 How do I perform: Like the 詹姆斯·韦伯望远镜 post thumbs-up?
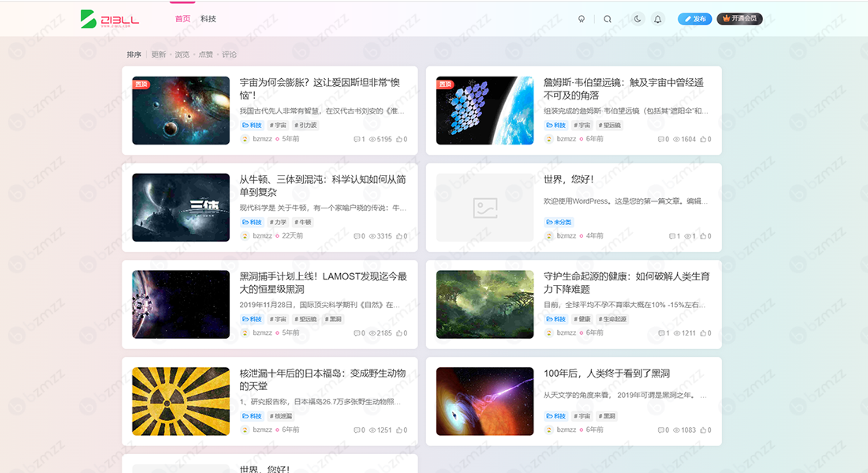click(x=703, y=139)
